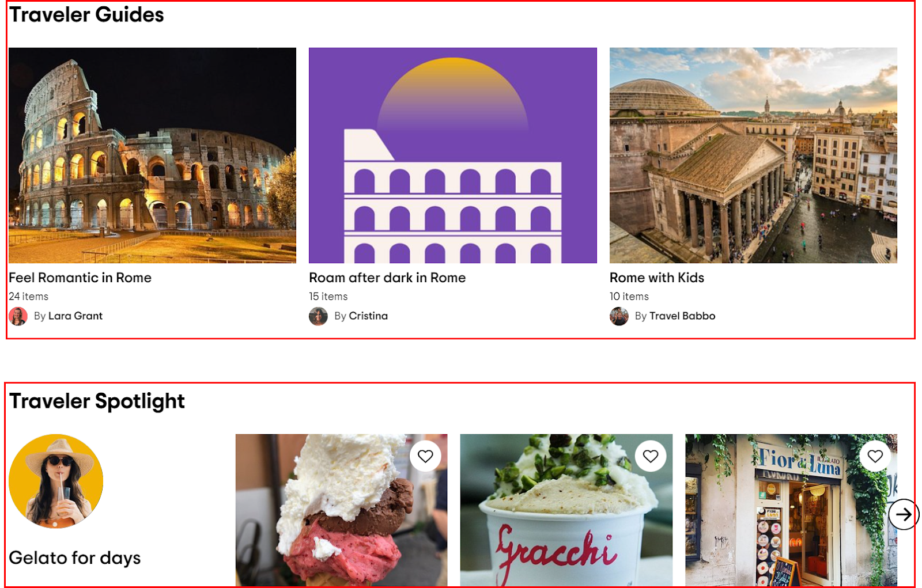Show next Traveler Spotlight photos with arrow
Viewport: 922px width, 588px height.
(x=904, y=514)
